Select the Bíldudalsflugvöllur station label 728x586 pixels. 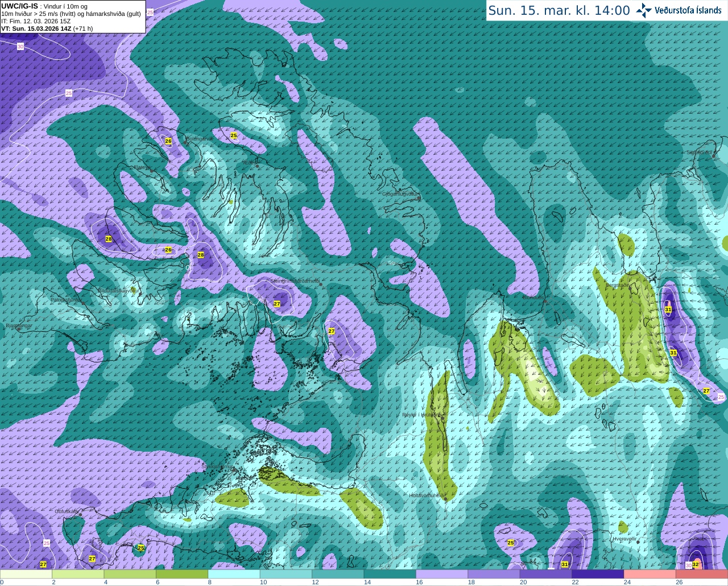(119, 290)
